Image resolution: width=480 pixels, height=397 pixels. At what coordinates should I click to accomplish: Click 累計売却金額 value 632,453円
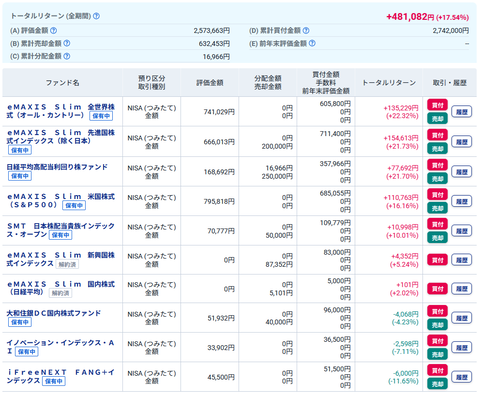[x=214, y=44]
